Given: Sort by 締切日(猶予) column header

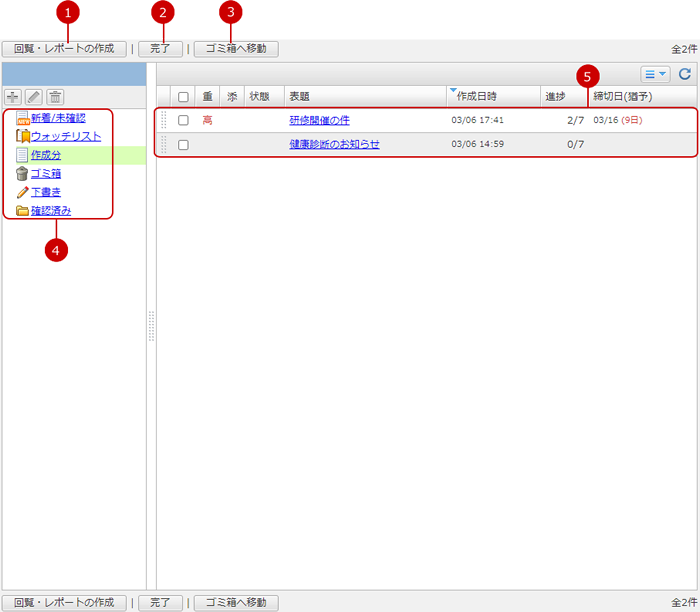Looking at the screenshot, I should coord(625,97).
